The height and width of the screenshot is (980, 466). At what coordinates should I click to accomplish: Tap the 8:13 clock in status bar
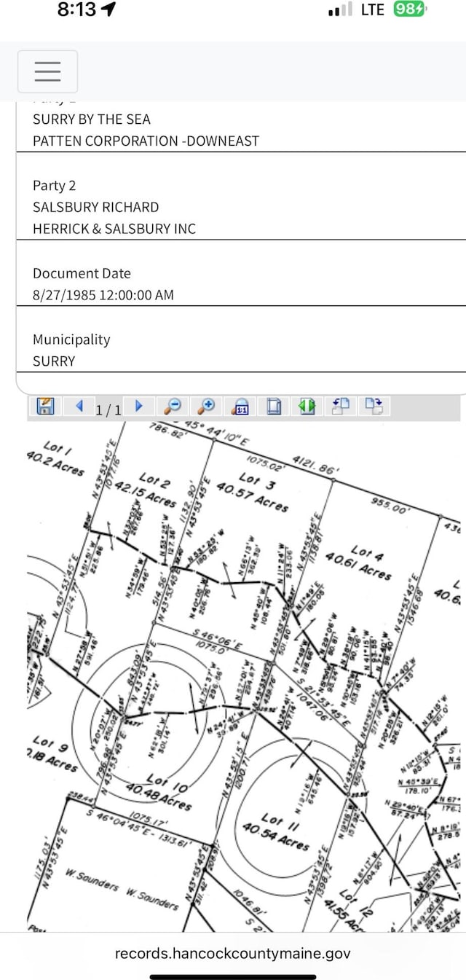[x=76, y=9]
